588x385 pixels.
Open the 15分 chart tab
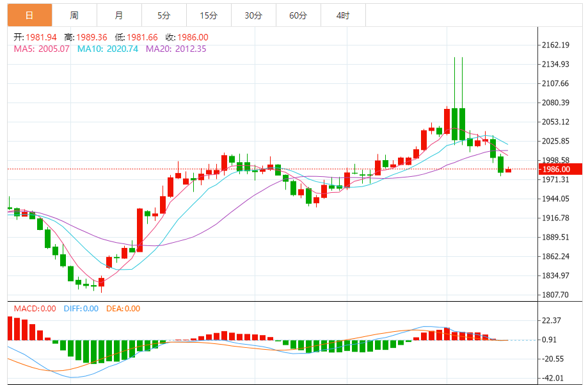pos(209,15)
